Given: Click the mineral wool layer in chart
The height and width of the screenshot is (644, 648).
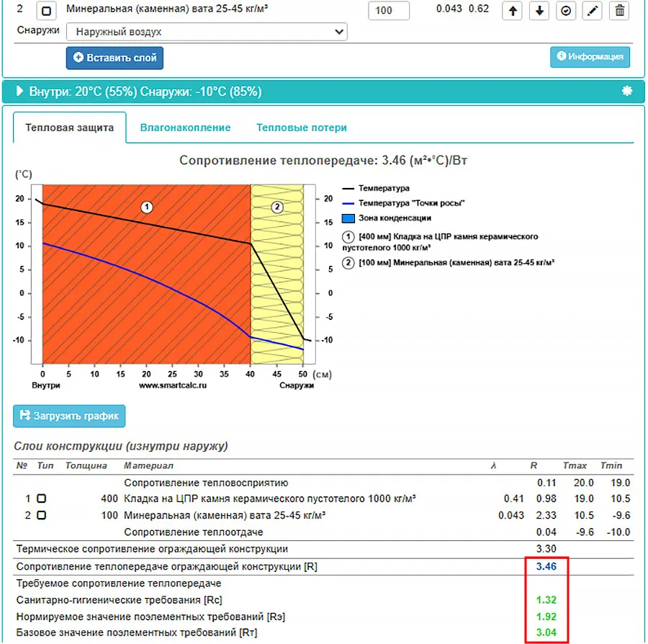Looking at the screenshot, I should coord(276,274).
